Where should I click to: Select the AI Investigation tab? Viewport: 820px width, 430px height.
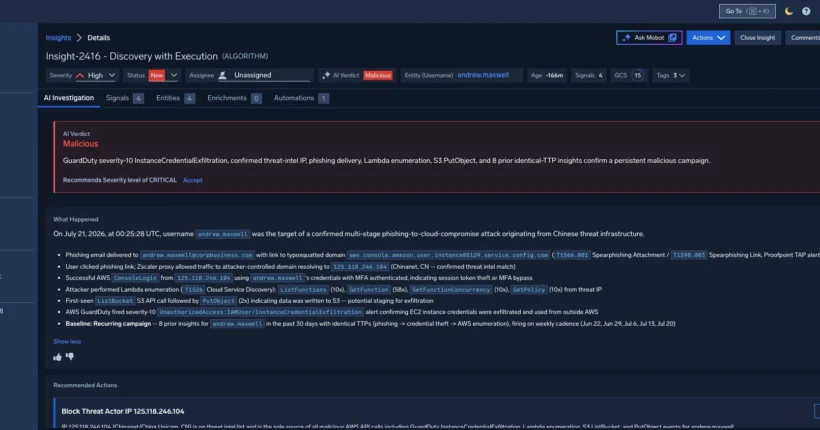(x=69, y=98)
